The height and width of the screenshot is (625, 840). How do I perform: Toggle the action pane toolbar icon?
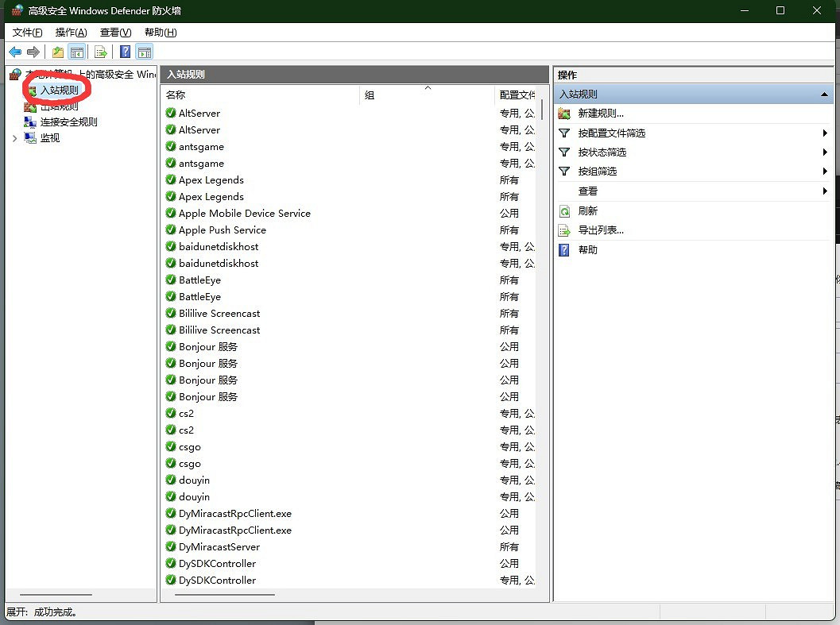point(144,52)
